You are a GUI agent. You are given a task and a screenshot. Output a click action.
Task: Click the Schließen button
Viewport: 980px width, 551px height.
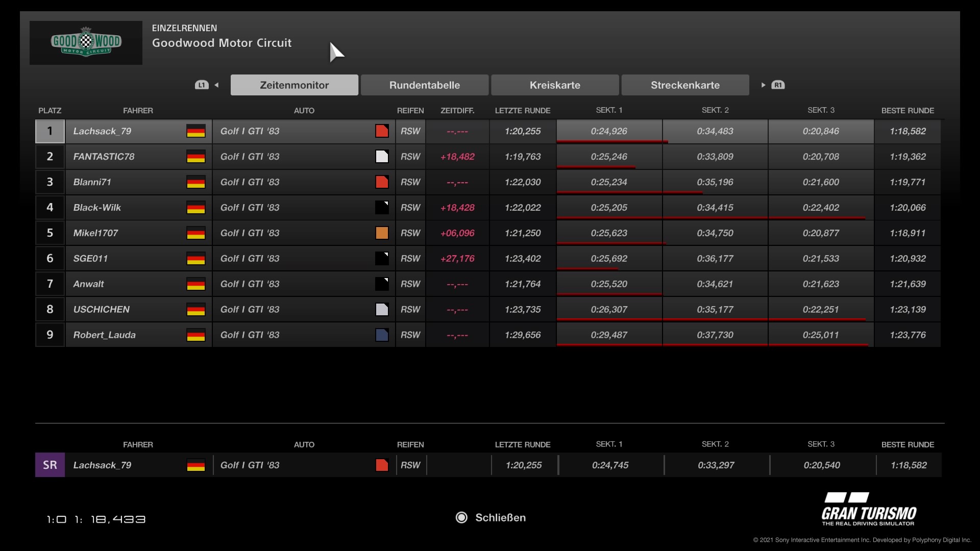[500, 517]
